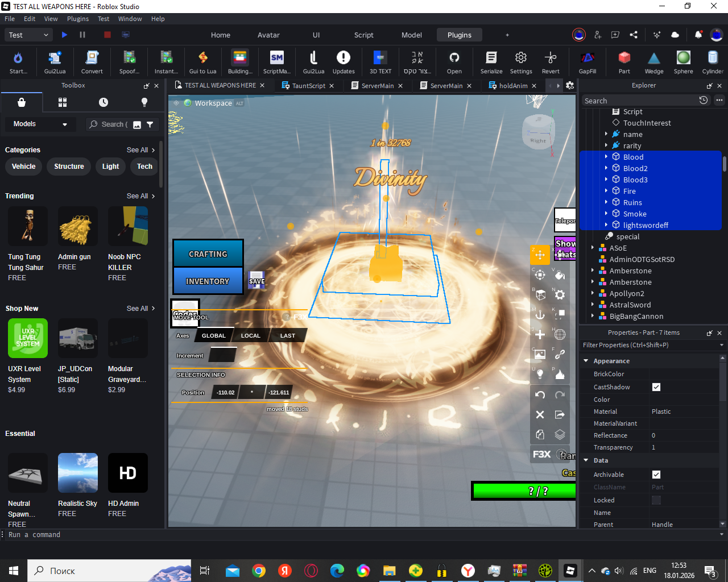Click the Play test button
728x582 pixels.
64,35
